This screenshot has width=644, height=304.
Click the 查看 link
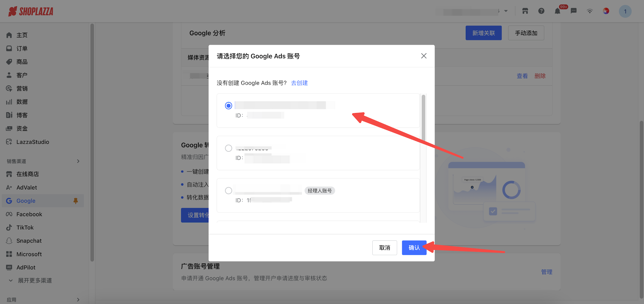522,76
